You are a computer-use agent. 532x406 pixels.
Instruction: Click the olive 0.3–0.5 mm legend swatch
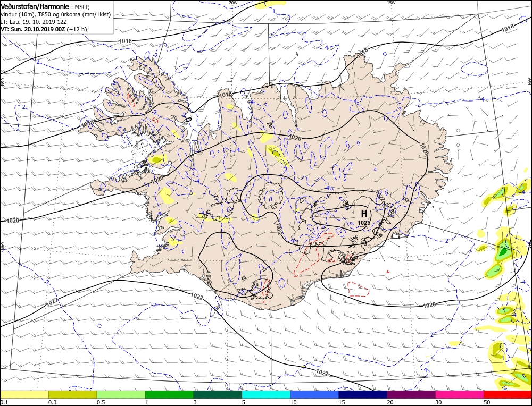pos(72,394)
